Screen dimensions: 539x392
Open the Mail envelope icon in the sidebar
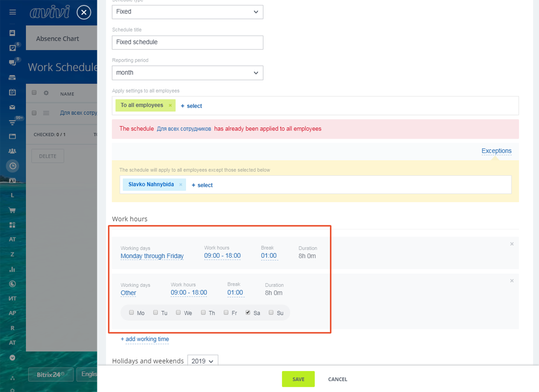(12, 107)
